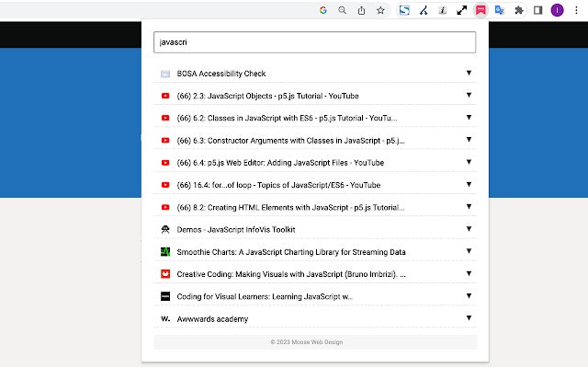Click YouTube icon beside '16.4: for...of loop'
Screen dimensions: 588x368
click(165, 185)
